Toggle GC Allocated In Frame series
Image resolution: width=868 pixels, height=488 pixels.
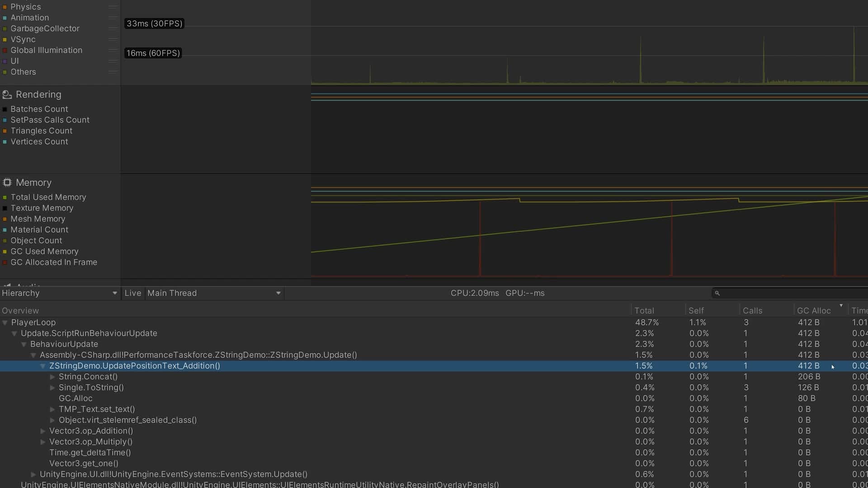[5, 262]
